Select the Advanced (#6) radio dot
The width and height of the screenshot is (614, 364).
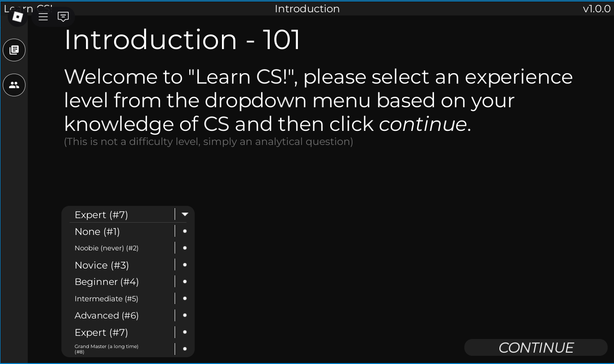pos(185,315)
